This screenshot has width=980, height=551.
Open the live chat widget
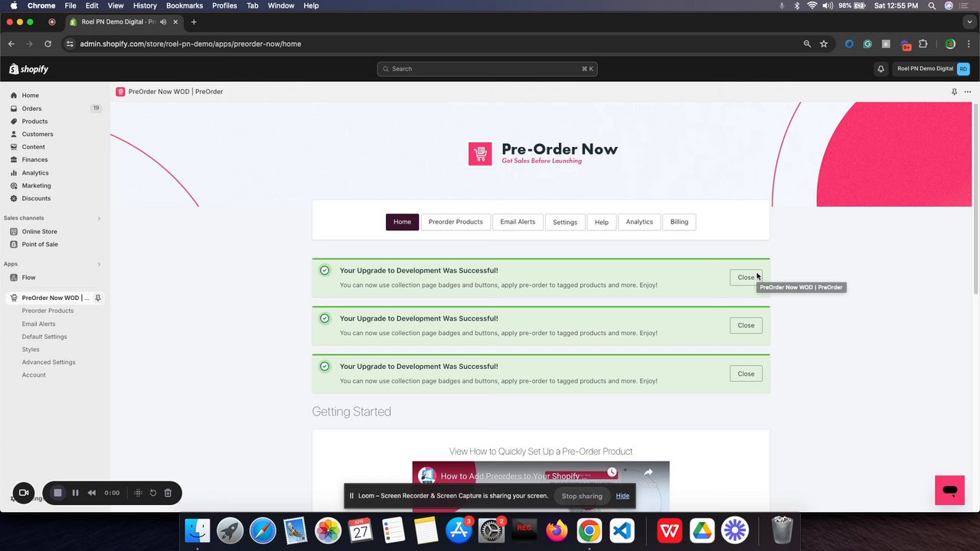[950, 491]
